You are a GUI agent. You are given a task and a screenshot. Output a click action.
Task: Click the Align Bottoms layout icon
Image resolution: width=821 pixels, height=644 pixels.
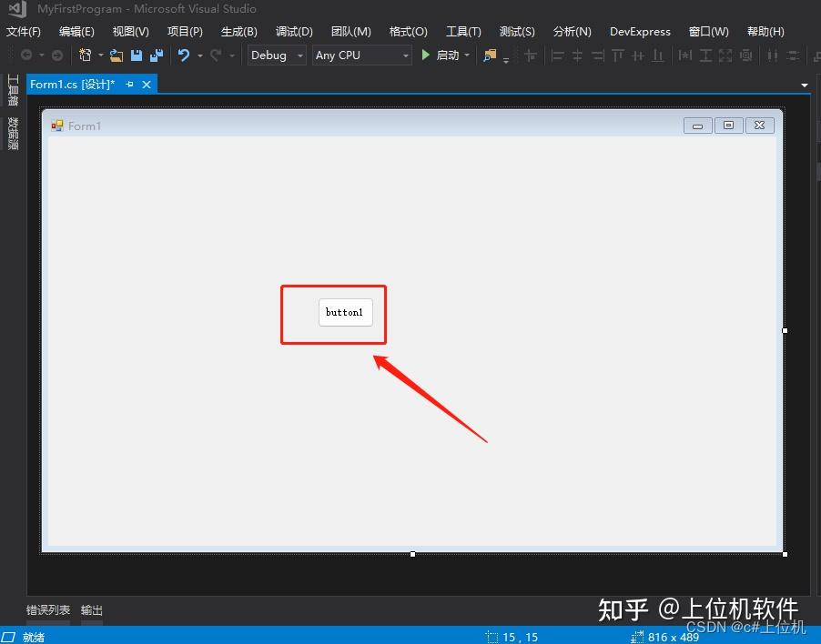658,55
